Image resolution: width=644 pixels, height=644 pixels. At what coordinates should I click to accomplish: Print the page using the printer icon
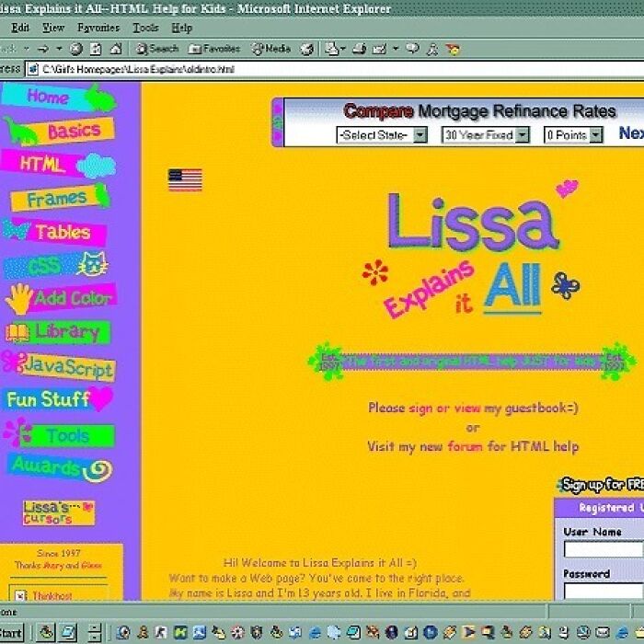point(360,50)
